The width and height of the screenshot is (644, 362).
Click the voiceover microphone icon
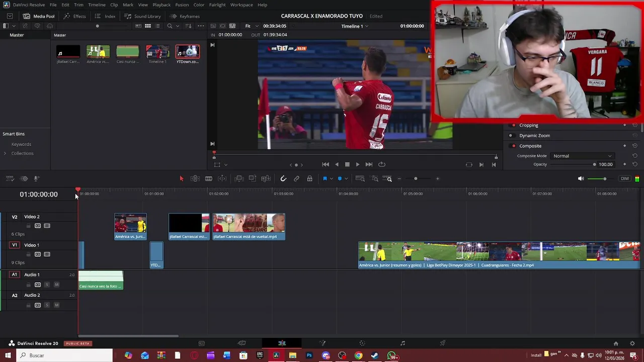coord(36,178)
